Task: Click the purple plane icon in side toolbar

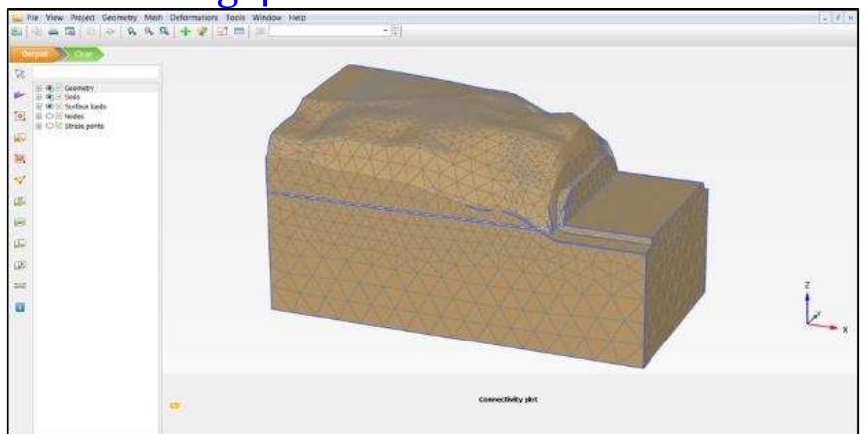Action: (x=20, y=94)
